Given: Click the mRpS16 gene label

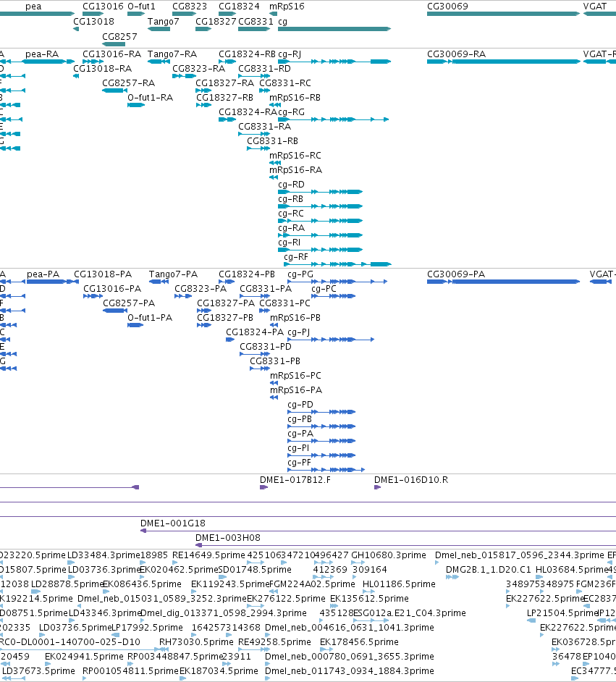Looking at the screenshot, I should 287,7.
